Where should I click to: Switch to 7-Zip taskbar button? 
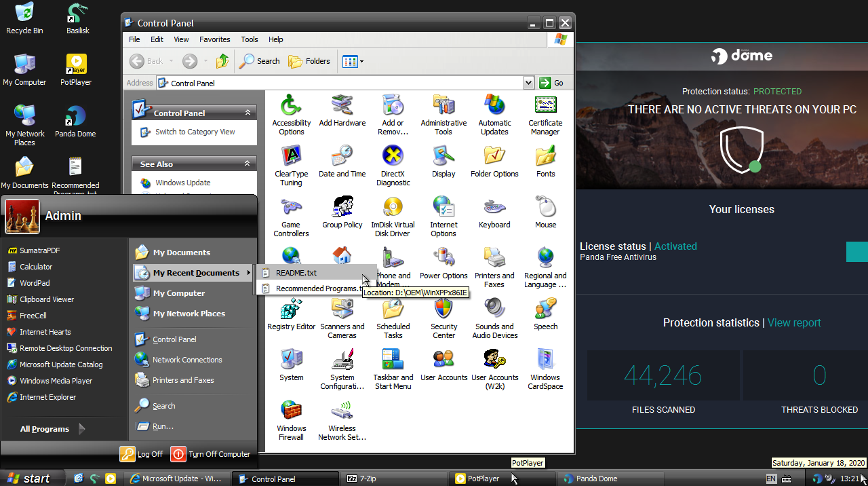394,479
